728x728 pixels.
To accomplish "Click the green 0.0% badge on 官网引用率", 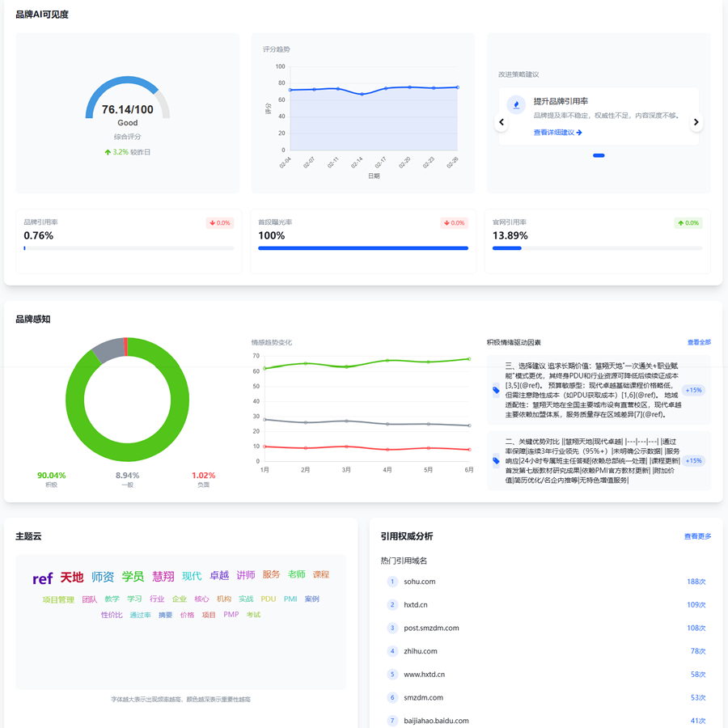I will point(688,223).
